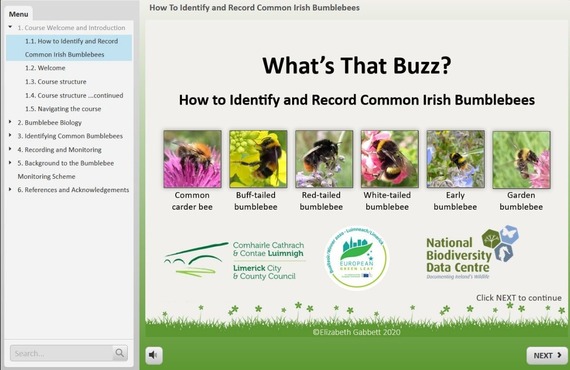Image resolution: width=570 pixels, height=370 pixels.
Task: Click the White-tailed bumblebee photo
Action: (x=390, y=159)
